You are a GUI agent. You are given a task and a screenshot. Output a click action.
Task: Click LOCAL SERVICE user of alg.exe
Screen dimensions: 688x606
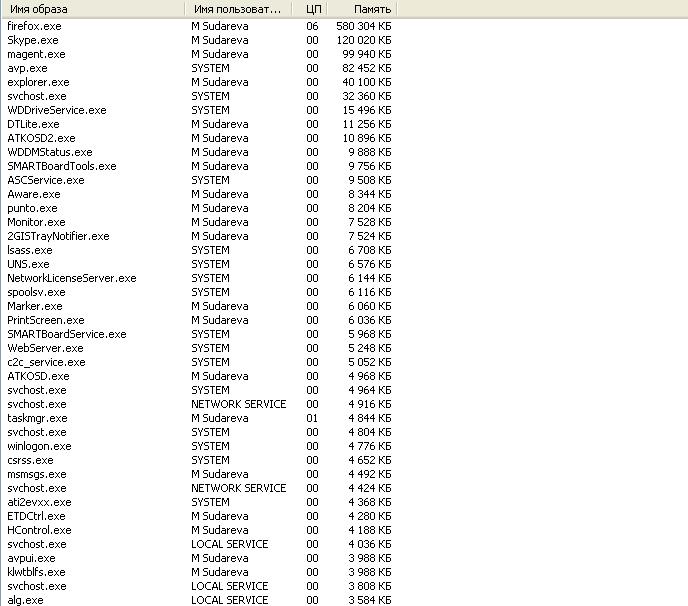pyautogui.click(x=229, y=601)
